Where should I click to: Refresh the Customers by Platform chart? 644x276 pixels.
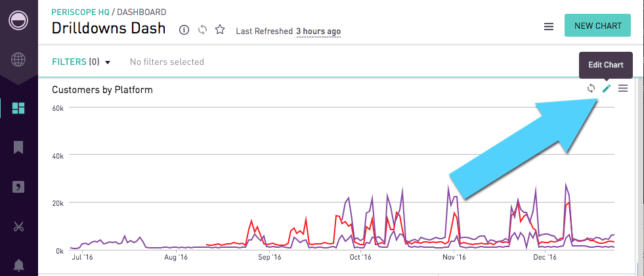591,89
